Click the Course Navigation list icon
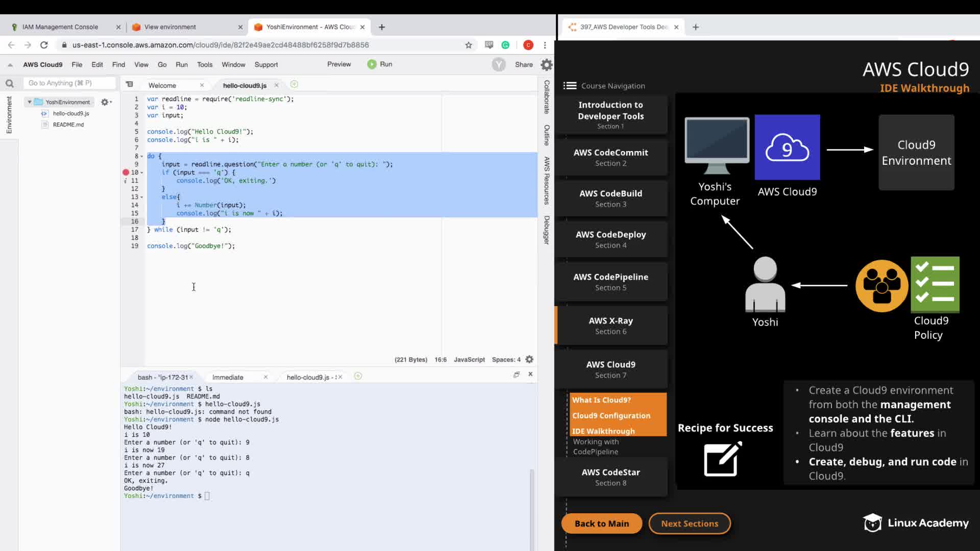 tap(570, 86)
